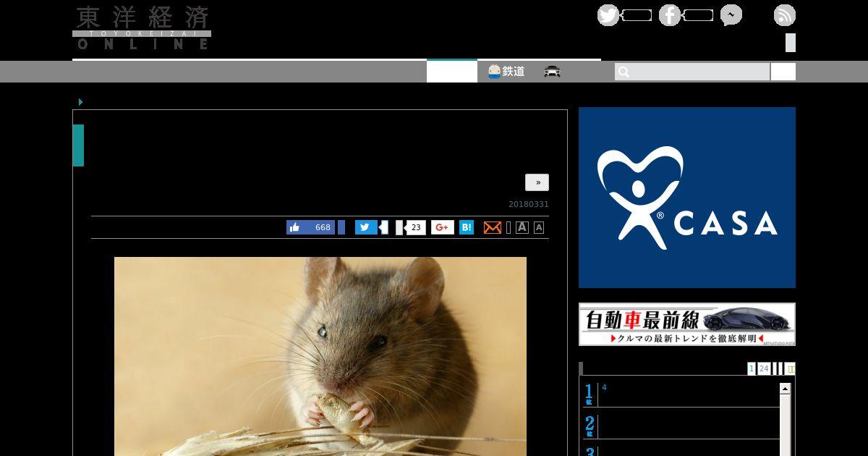This screenshot has height=456, width=868.
Task: Open the RSS feed icon
Action: point(784,15)
